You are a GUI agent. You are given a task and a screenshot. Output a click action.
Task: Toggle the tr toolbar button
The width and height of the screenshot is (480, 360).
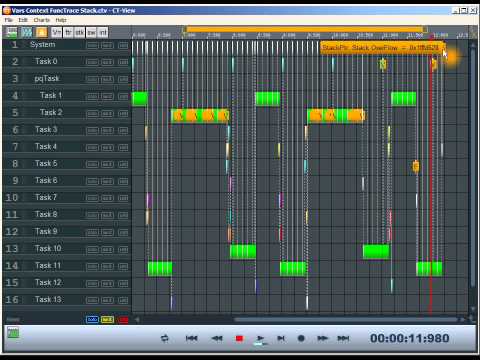(x=68, y=32)
